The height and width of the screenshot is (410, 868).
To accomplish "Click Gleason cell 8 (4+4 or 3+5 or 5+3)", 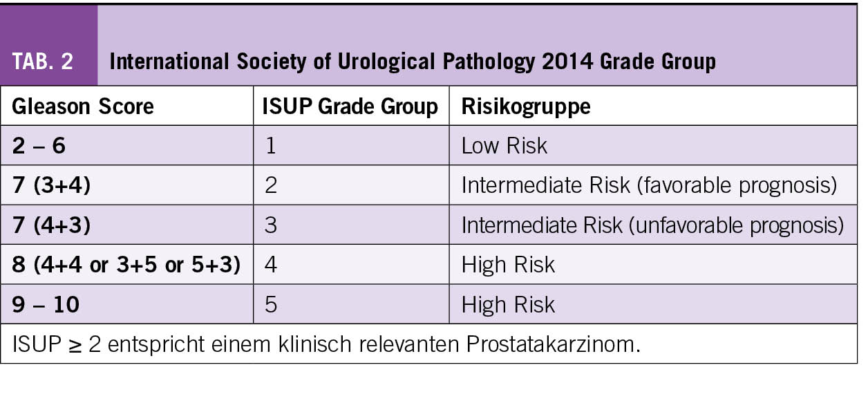I will (x=126, y=264).
